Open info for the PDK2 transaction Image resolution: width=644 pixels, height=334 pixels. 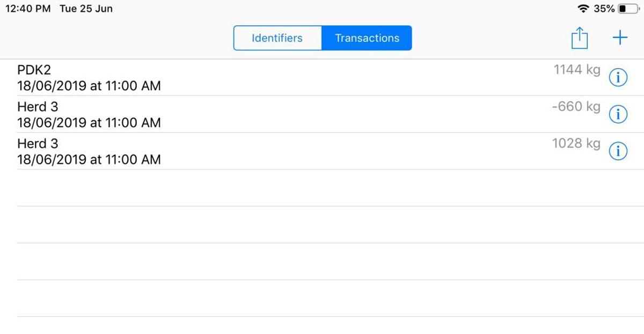pyautogui.click(x=618, y=78)
